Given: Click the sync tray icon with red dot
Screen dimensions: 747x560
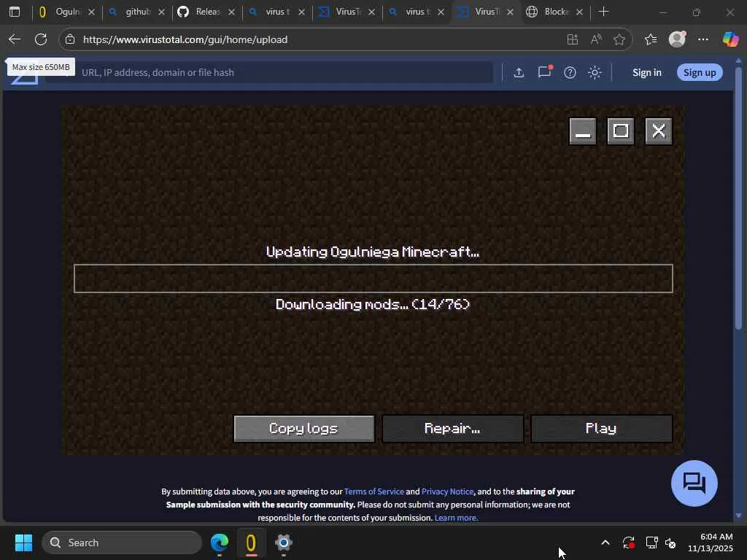Looking at the screenshot, I should click(x=628, y=542).
